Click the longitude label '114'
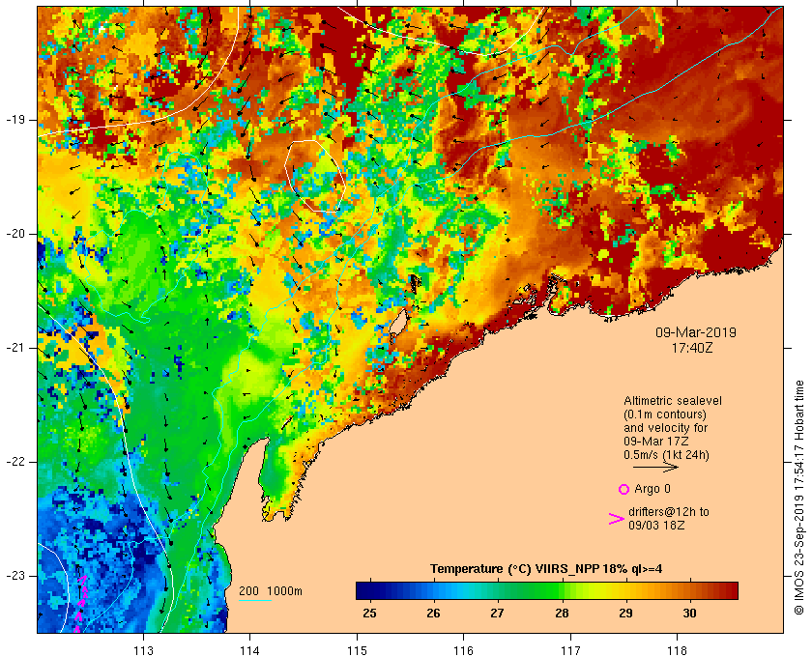This screenshot has height=657, width=812. [x=249, y=650]
